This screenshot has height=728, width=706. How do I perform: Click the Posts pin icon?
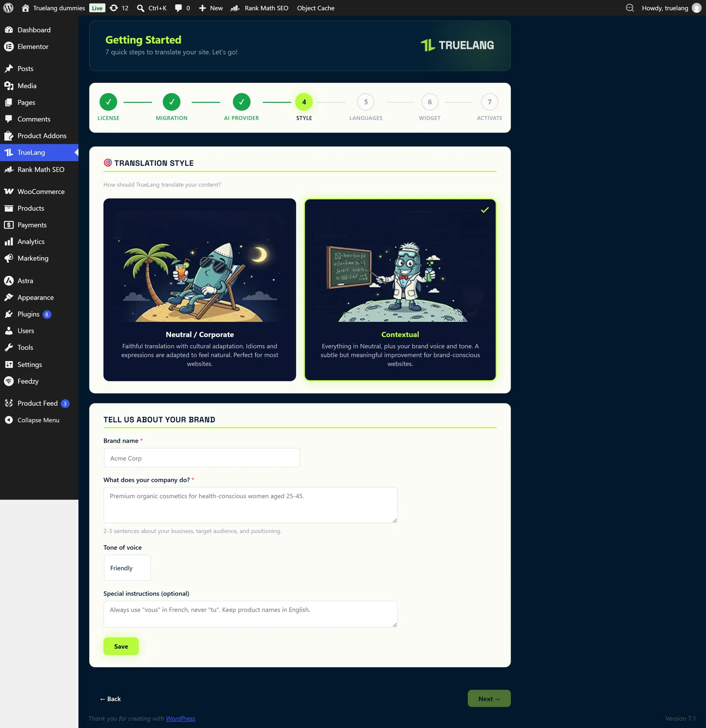[x=9, y=69]
